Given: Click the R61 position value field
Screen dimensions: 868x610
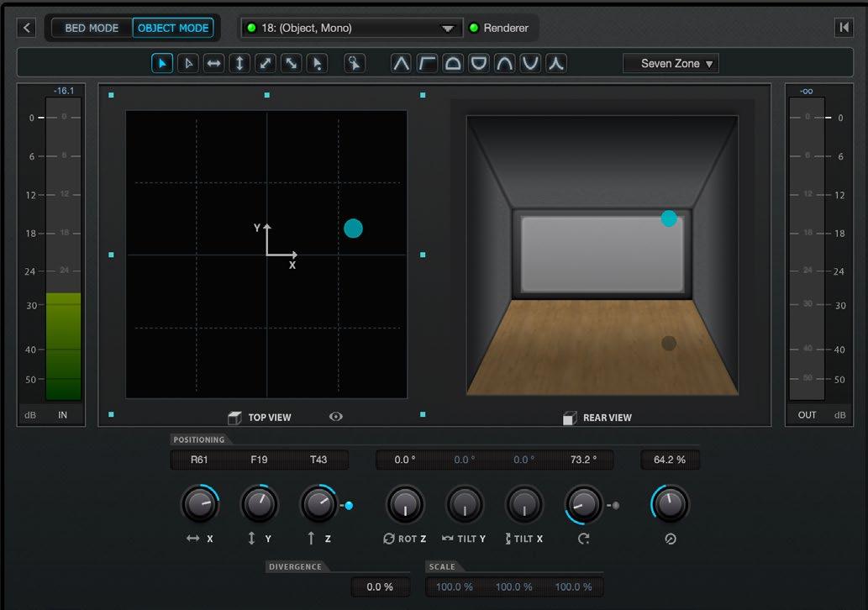Looking at the screenshot, I should click(199, 460).
